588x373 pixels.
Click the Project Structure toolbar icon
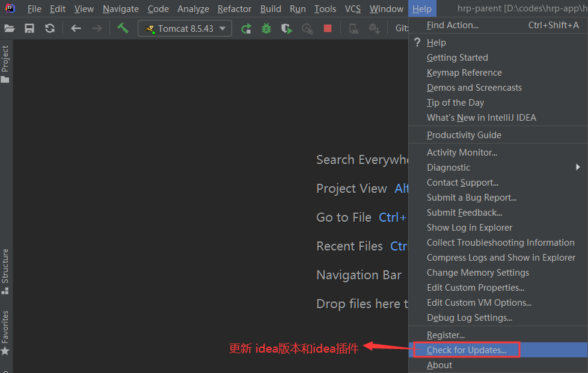(x=374, y=28)
